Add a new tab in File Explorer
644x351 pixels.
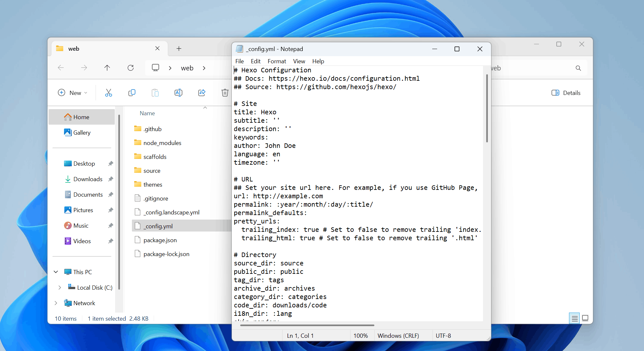pyautogui.click(x=179, y=48)
